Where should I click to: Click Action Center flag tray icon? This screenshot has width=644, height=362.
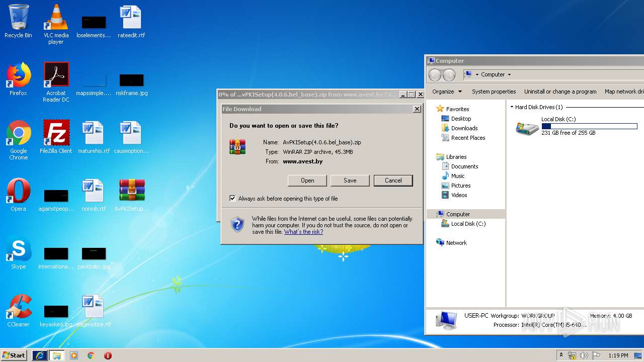coord(596,355)
